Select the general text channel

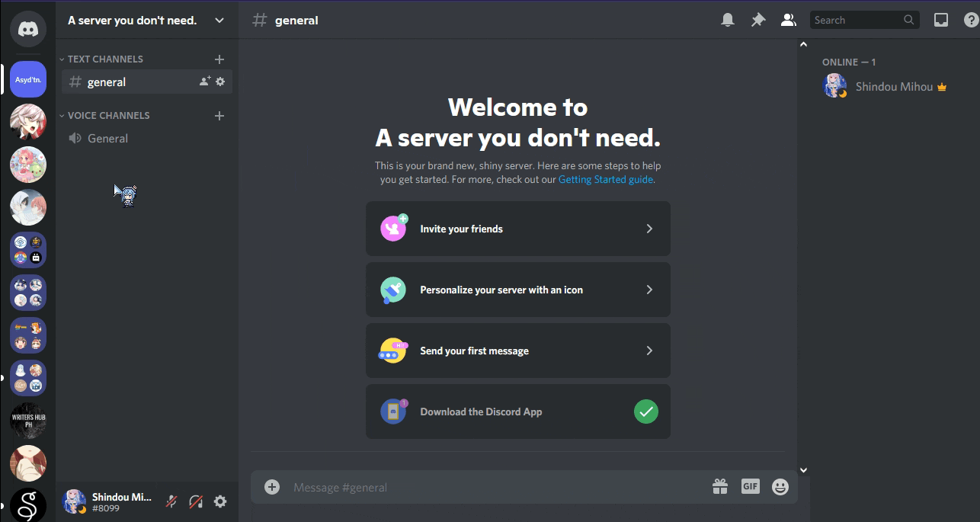[107, 82]
